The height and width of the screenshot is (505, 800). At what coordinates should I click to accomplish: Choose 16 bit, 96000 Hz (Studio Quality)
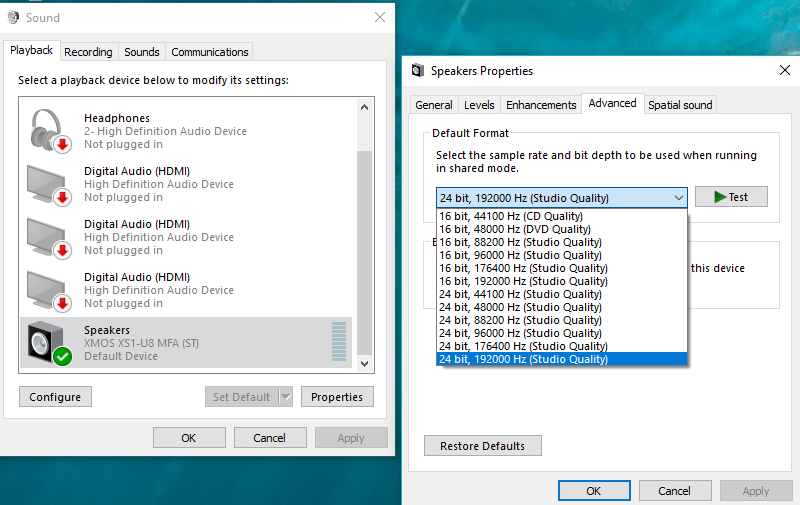tap(562, 255)
